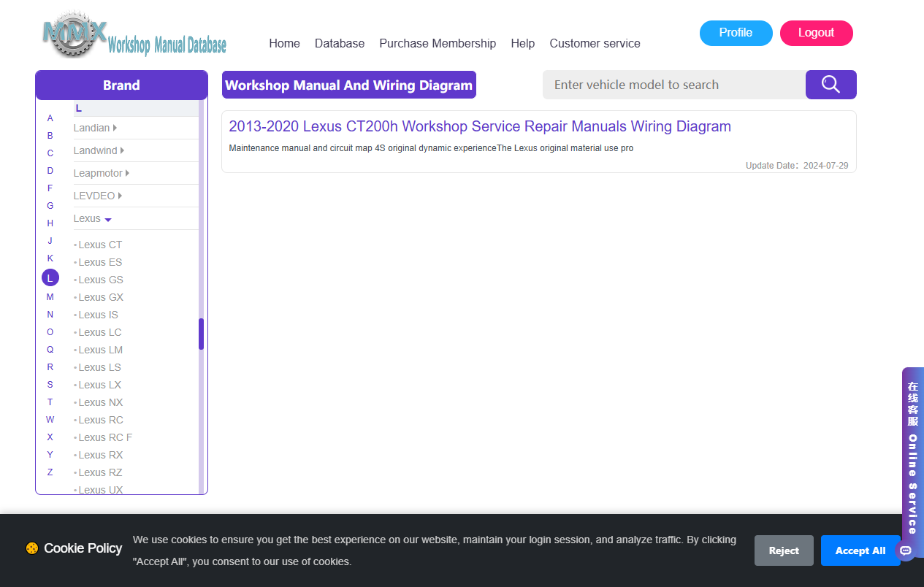Select letter R in brand index
The width and height of the screenshot is (924, 587).
pyautogui.click(x=50, y=367)
